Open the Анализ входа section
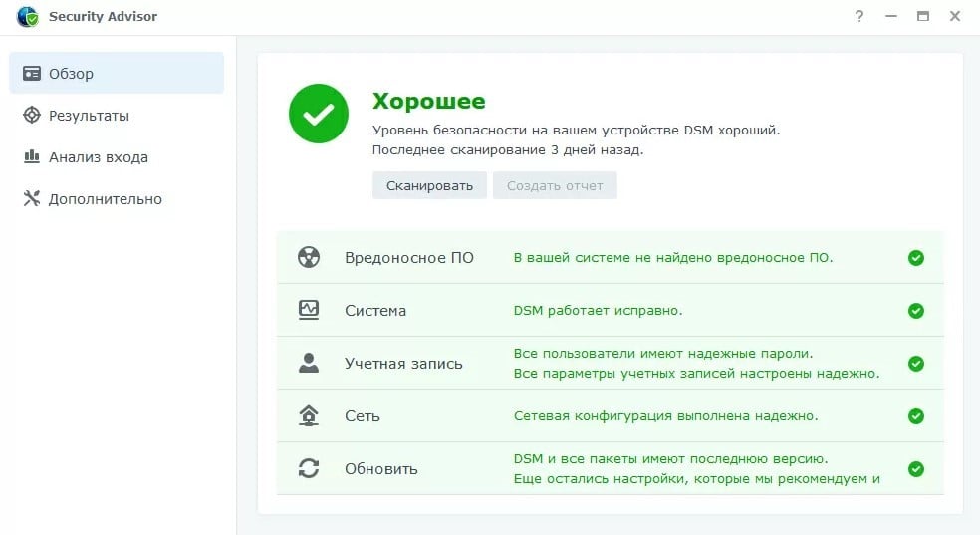 coord(98,157)
